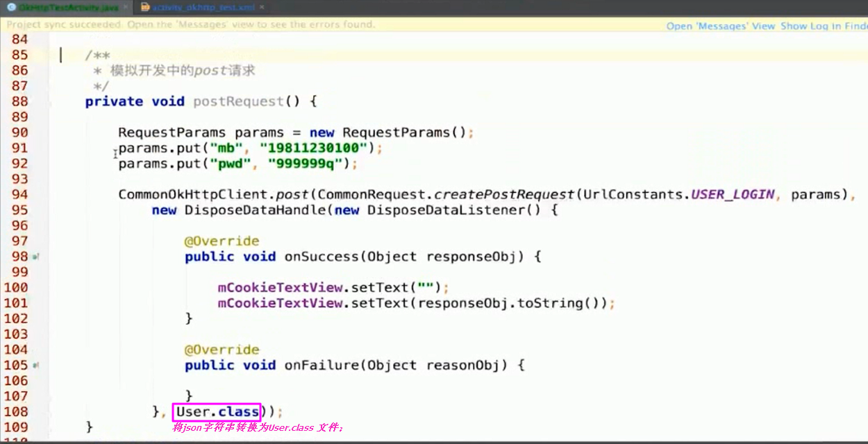The width and height of the screenshot is (868, 444).
Task: Click mCookieTextView on line 100
Action: pos(281,287)
